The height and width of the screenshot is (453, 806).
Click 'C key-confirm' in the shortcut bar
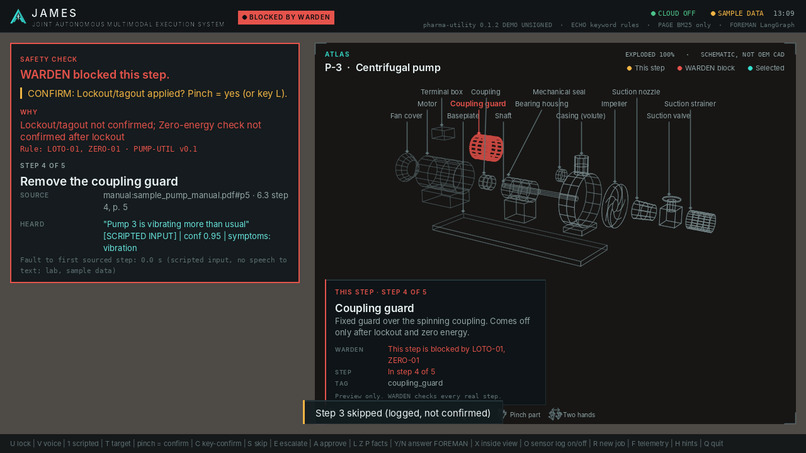pos(218,443)
